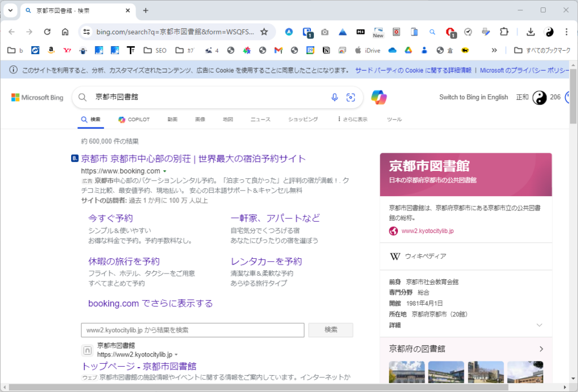The image size is (578, 392).
Task: Reload the page with the refresh icon
Action: tap(47, 32)
